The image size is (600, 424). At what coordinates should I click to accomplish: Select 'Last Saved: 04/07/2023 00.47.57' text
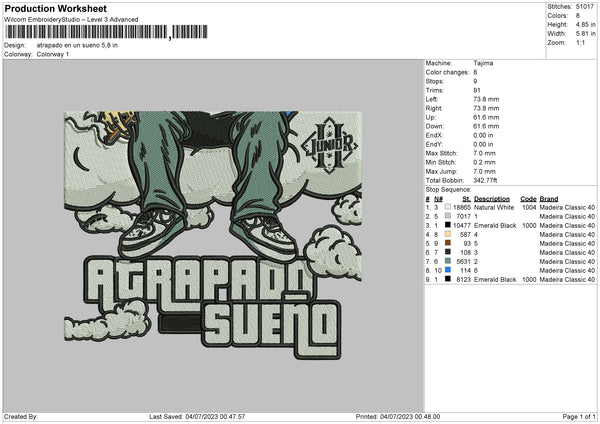pos(197,416)
